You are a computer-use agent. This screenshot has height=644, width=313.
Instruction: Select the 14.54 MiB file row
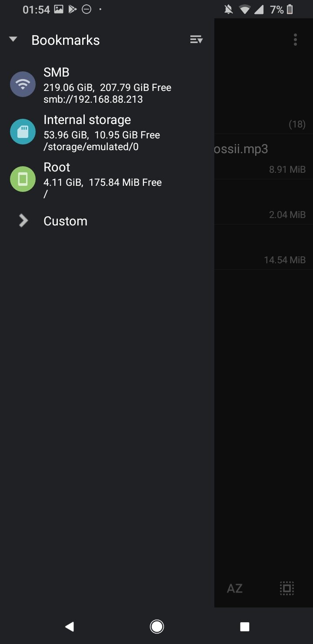[263, 247]
